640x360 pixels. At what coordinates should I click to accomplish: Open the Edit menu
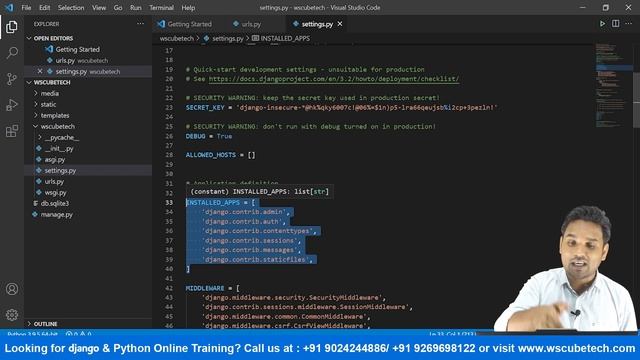44,7
